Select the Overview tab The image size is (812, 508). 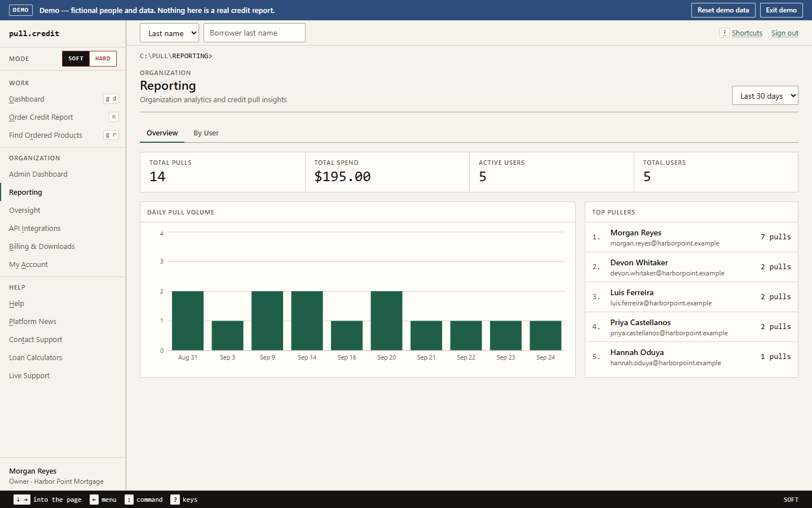tap(162, 133)
